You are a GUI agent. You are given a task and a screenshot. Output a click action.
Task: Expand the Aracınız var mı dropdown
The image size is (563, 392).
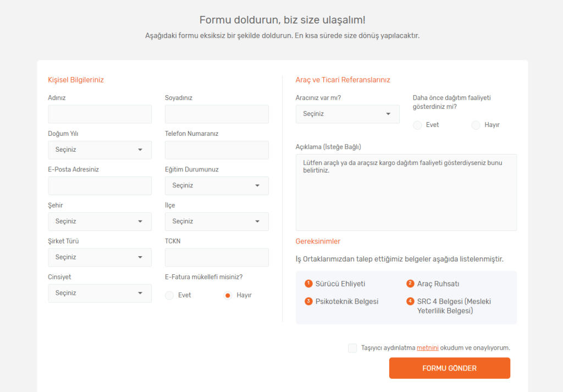tap(347, 114)
